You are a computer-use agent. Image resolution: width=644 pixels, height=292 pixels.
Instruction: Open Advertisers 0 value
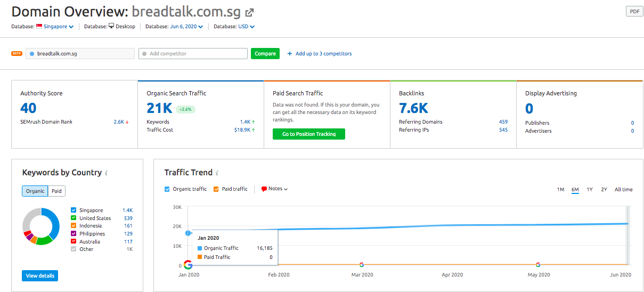(632, 131)
